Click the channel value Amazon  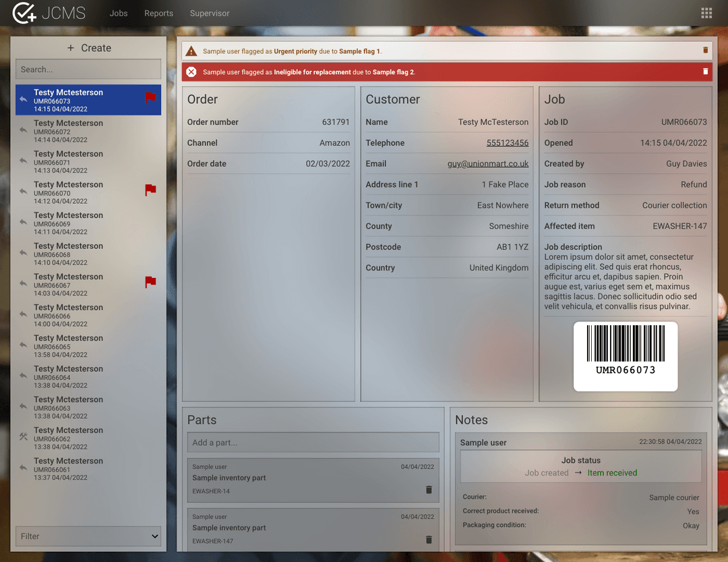334,143
